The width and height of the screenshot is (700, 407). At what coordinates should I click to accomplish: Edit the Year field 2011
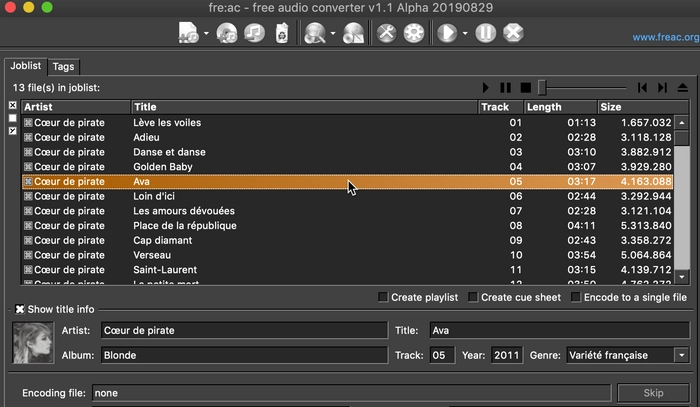click(x=507, y=355)
